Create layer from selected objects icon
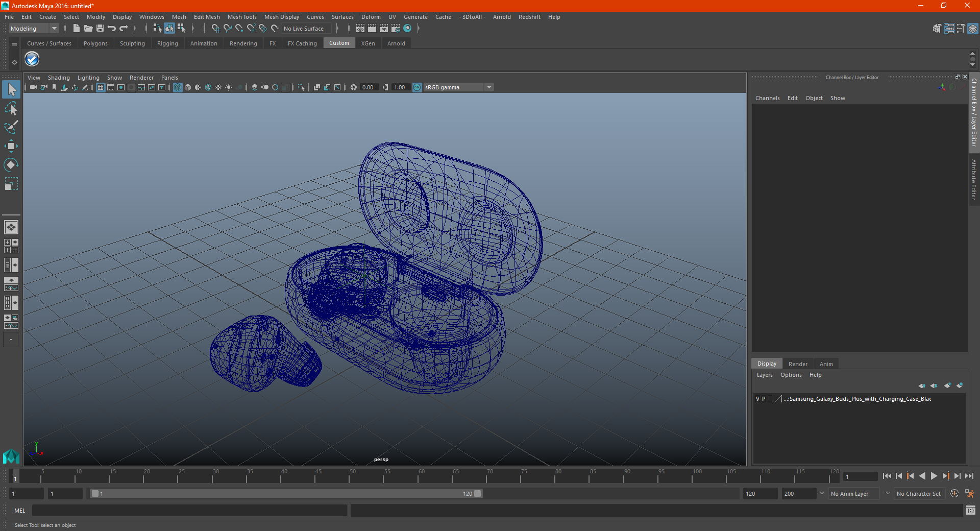Image resolution: width=980 pixels, height=531 pixels. tap(960, 385)
